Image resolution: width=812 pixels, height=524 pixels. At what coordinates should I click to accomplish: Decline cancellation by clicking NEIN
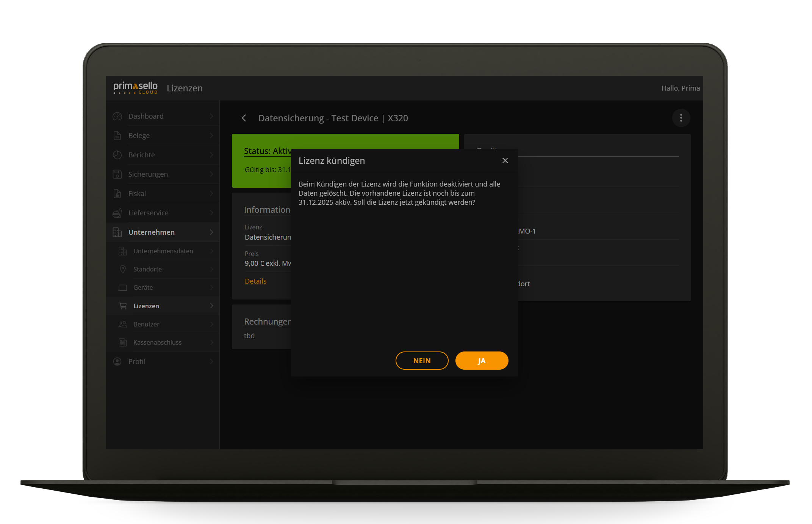(422, 361)
